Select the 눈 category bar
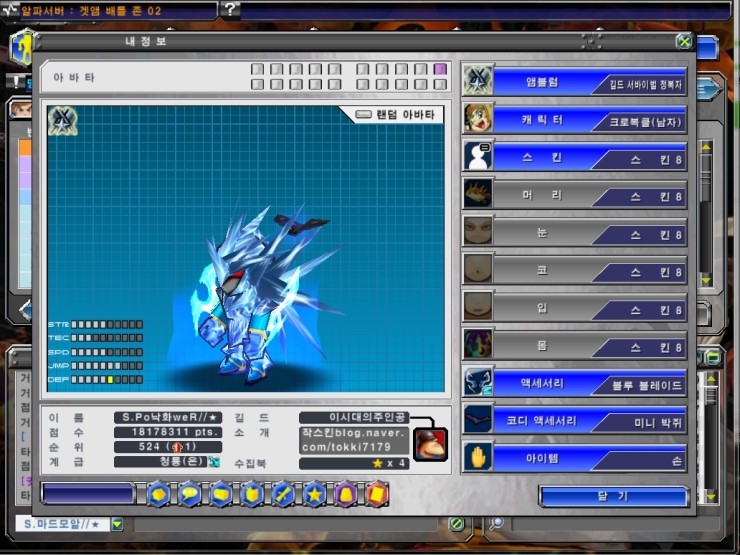The height and width of the screenshot is (555, 740). (x=590, y=232)
